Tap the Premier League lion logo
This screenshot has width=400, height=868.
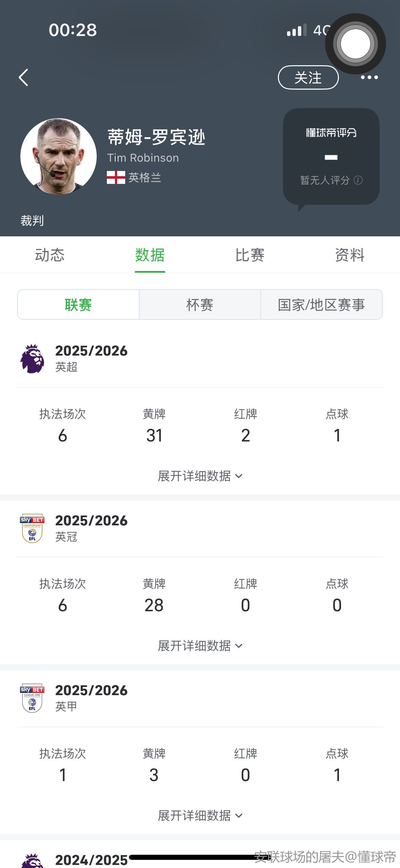point(32,359)
